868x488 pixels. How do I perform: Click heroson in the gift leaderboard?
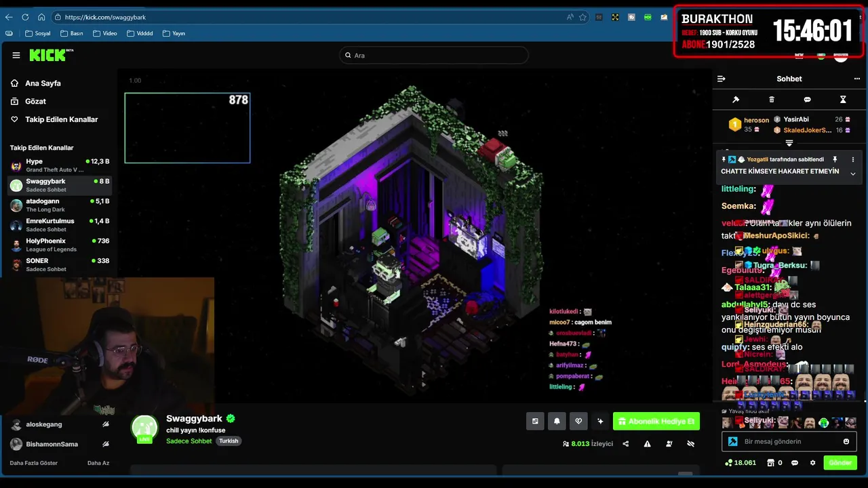756,120
